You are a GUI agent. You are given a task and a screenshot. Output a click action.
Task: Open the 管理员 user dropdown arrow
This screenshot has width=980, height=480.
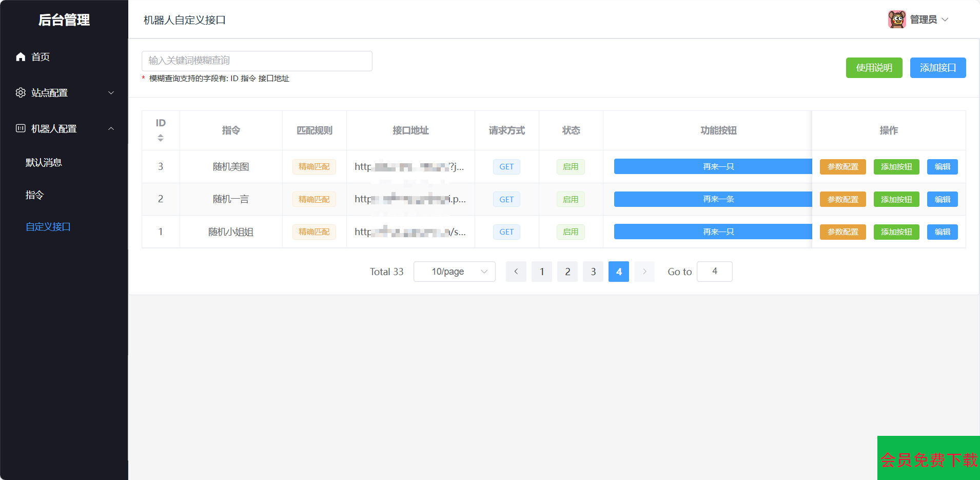945,20
